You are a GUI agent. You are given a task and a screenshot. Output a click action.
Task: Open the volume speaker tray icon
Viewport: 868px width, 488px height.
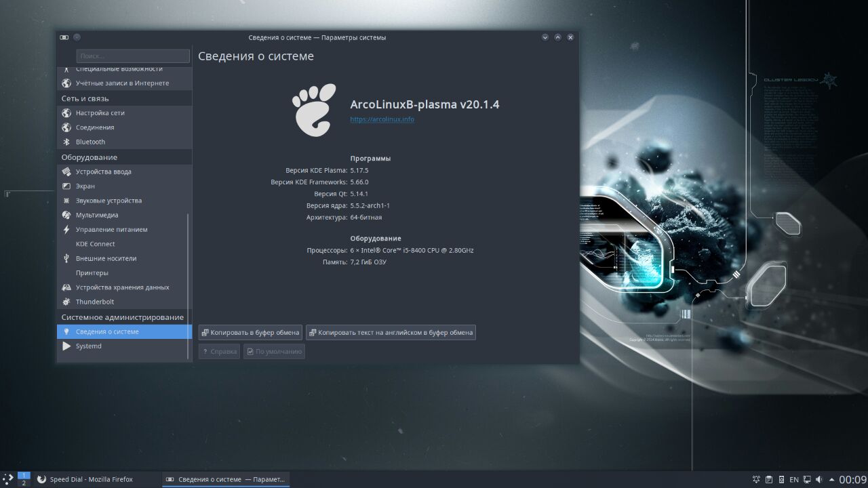[x=819, y=480]
